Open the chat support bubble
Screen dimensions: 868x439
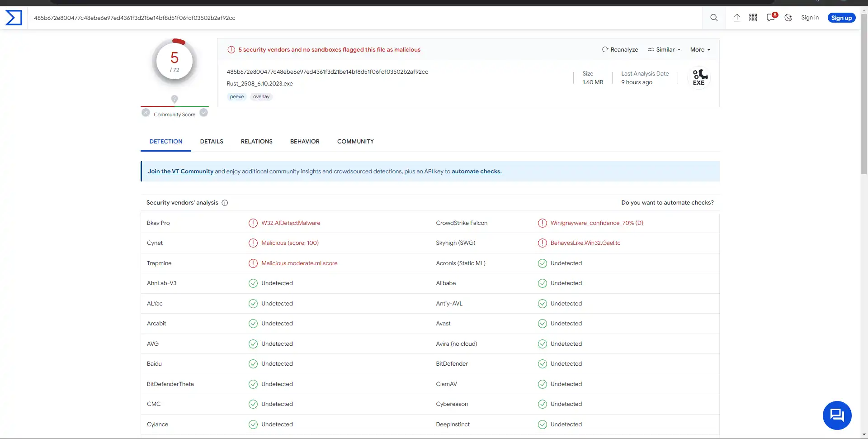pyautogui.click(x=837, y=415)
